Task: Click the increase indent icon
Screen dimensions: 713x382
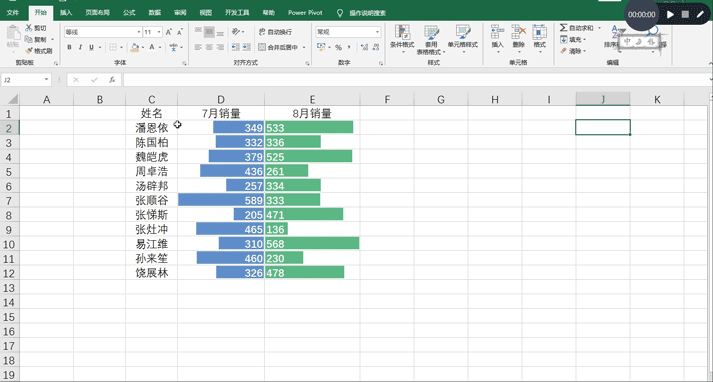Action: 246,47
